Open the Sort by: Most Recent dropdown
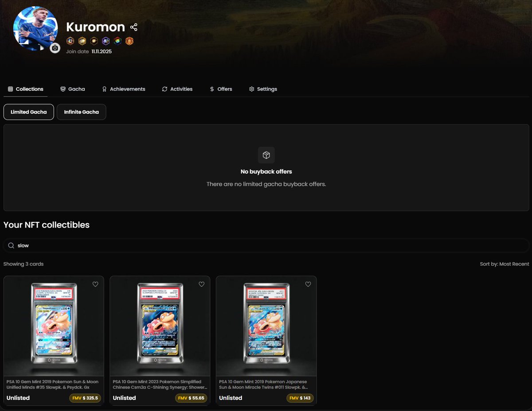The image size is (532, 411). point(505,264)
